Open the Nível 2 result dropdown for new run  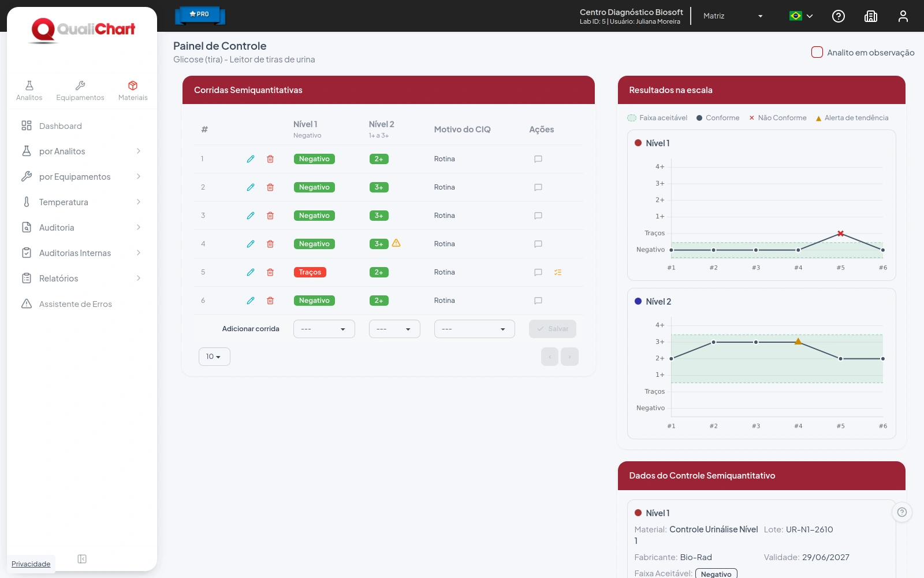tap(394, 329)
